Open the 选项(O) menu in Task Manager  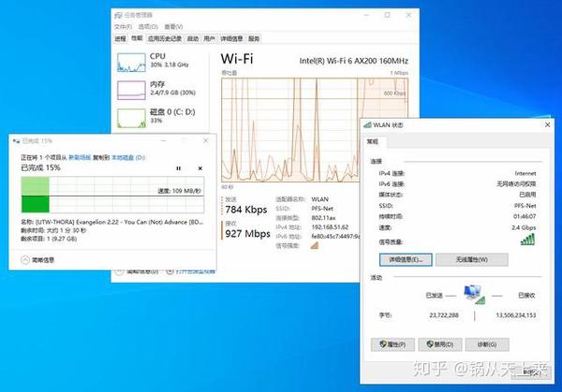point(148,26)
